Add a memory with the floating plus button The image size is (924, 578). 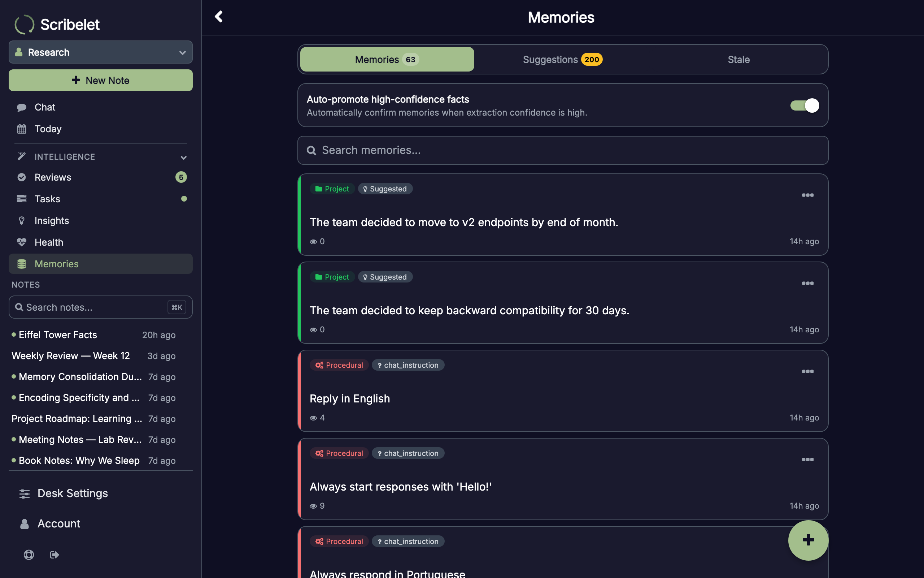(808, 540)
